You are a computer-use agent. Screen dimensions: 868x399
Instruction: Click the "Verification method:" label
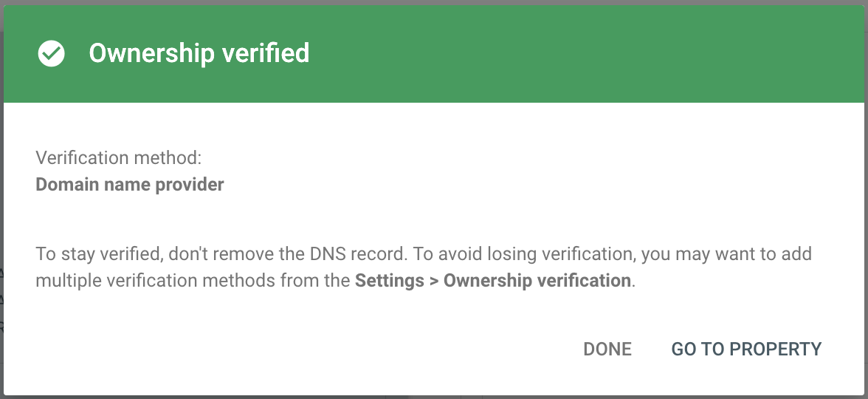(x=118, y=157)
